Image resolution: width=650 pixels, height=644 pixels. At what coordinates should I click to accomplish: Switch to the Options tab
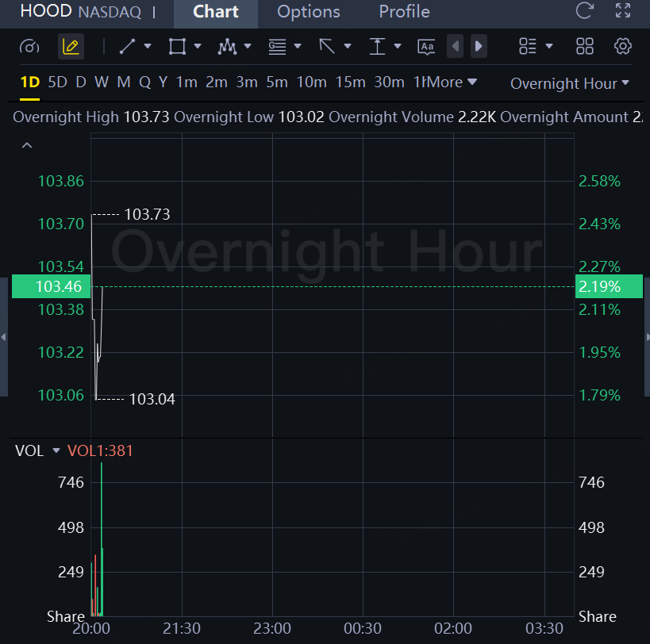point(308,12)
